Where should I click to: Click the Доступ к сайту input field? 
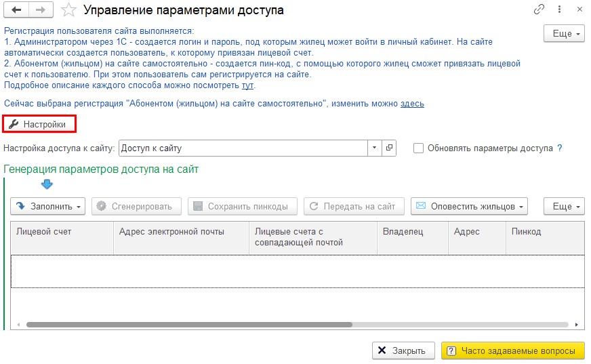point(243,148)
